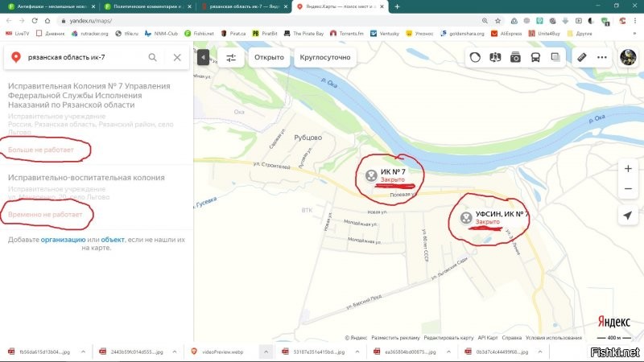Show public transport bus icon
The image size is (644, 362).
coord(535,57)
